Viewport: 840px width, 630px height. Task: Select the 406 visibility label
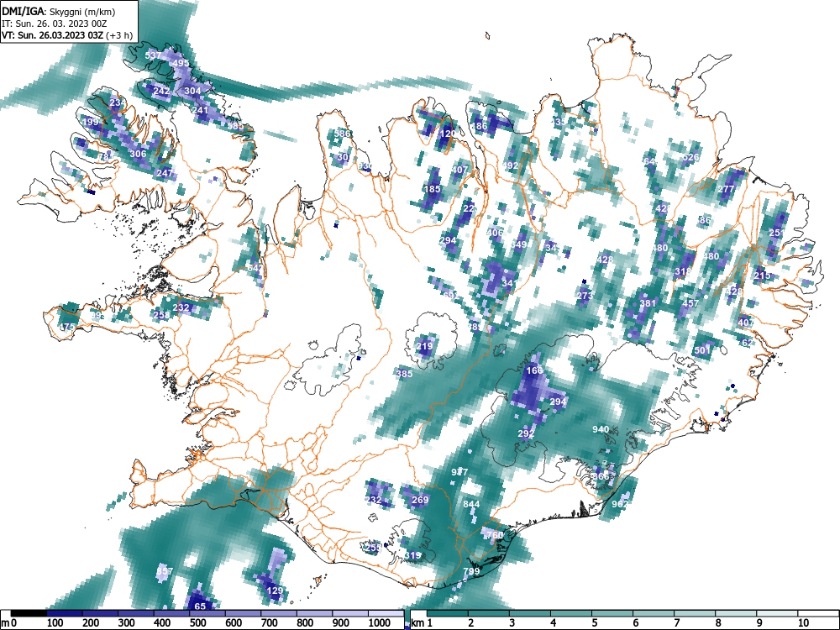point(495,233)
